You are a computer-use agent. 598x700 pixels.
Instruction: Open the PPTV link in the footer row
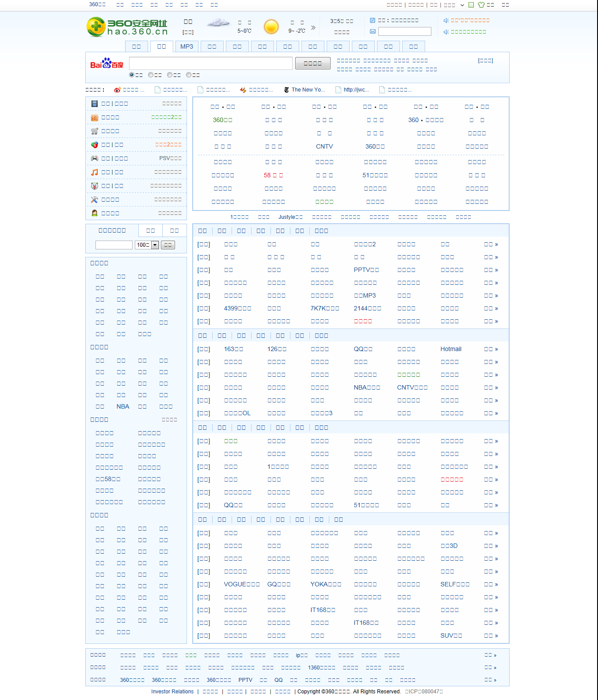pyautogui.click(x=245, y=680)
